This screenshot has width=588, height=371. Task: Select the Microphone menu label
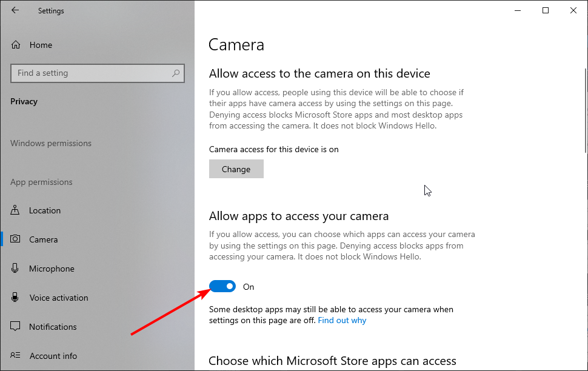pos(52,269)
